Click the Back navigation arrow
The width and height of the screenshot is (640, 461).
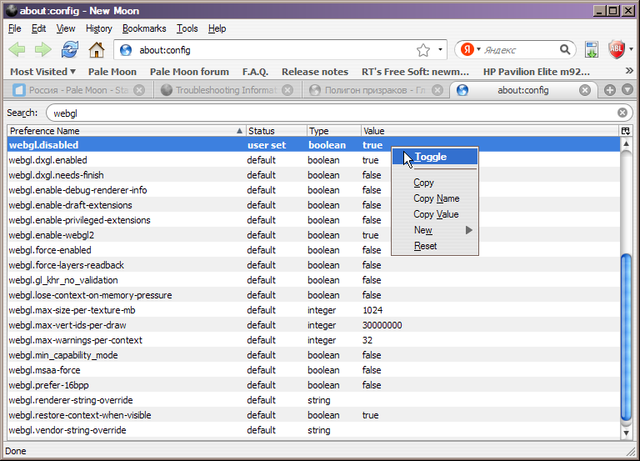pyautogui.click(x=17, y=50)
